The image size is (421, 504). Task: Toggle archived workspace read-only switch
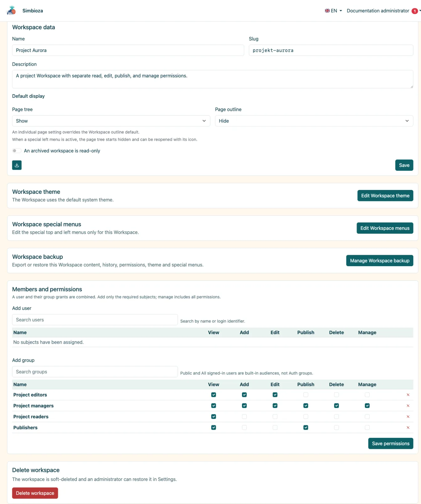click(17, 151)
